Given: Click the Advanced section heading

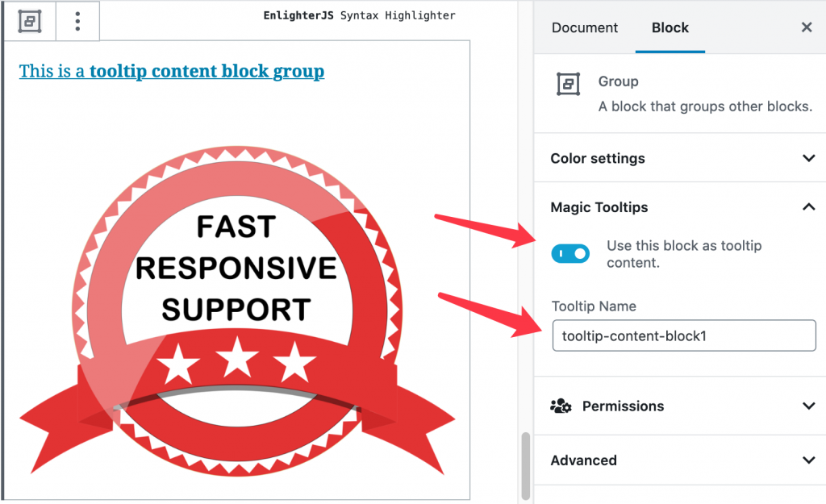Looking at the screenshot, I should tap(584, 460).
